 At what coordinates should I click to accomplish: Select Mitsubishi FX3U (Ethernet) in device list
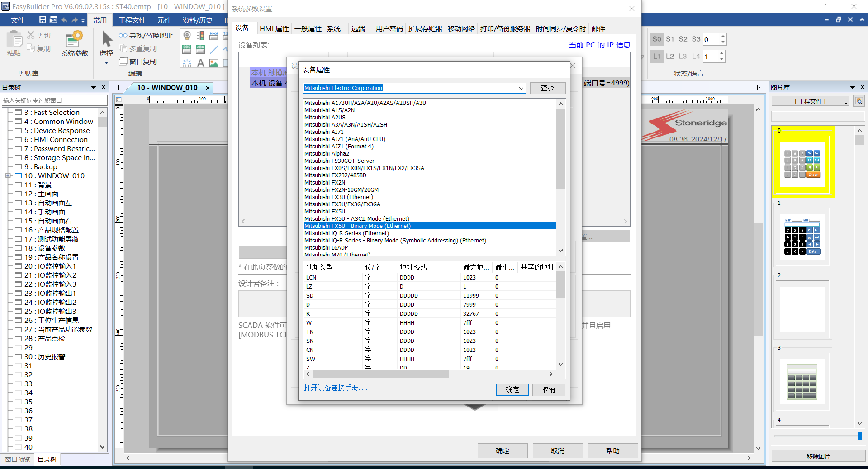pos(338,197)
